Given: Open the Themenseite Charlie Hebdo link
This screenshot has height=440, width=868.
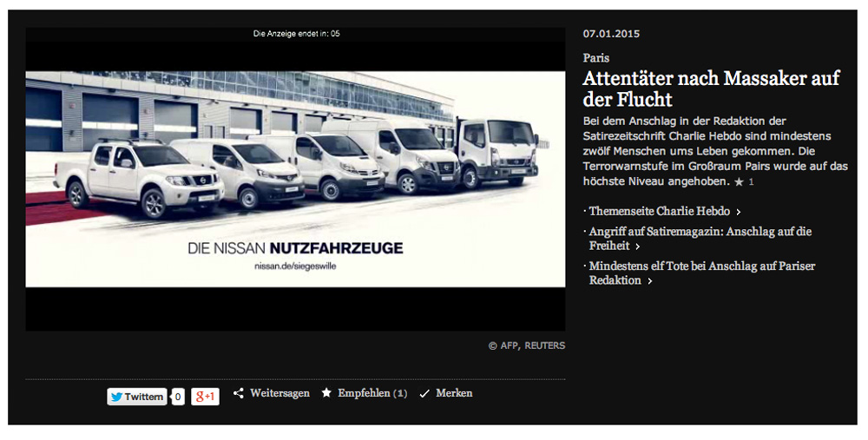Looking at the screenshot, I should coord(660,211).
